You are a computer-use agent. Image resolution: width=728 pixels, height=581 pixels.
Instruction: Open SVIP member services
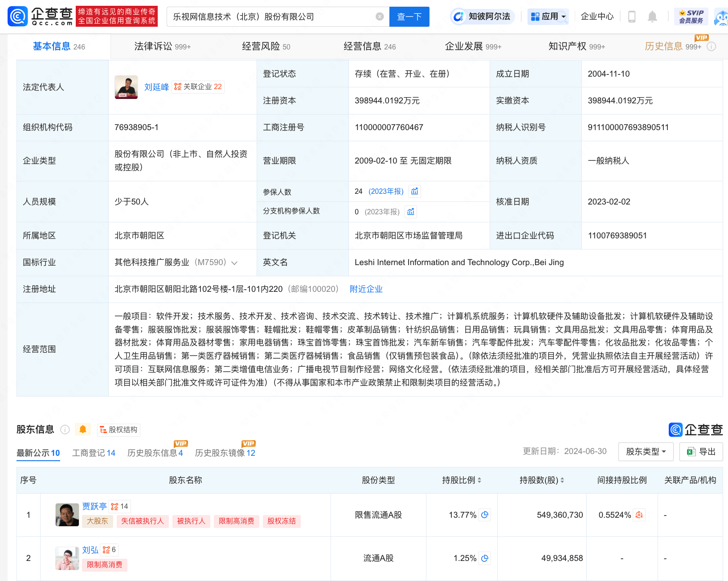691,16
